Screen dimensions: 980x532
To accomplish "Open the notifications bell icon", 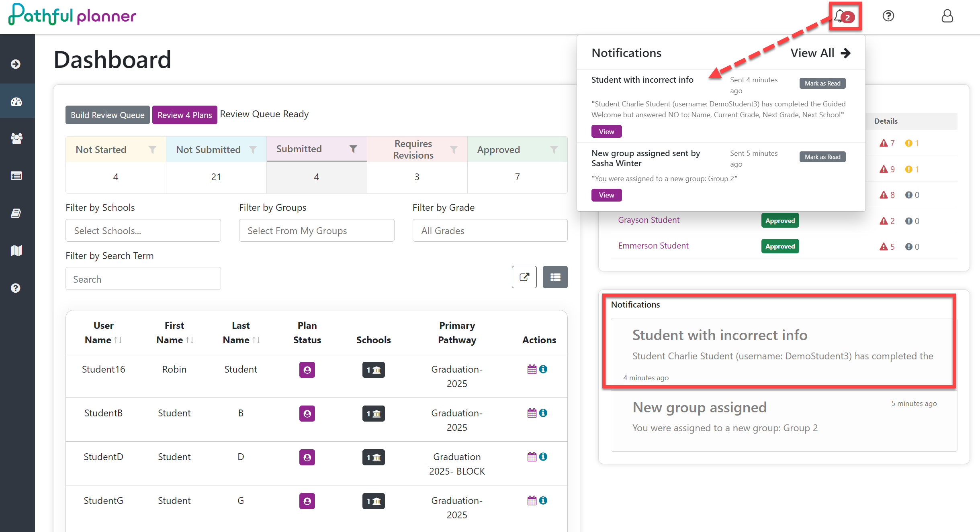I will [844, 16].
